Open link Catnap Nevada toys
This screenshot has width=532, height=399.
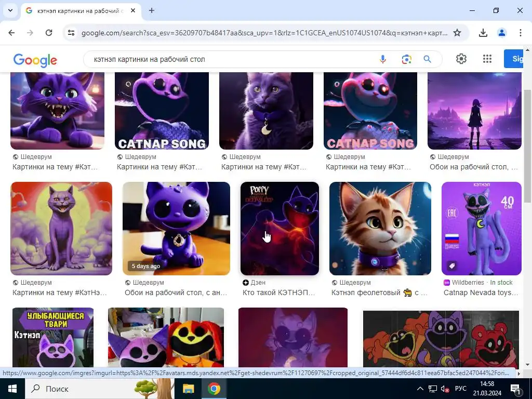(481, 292)
